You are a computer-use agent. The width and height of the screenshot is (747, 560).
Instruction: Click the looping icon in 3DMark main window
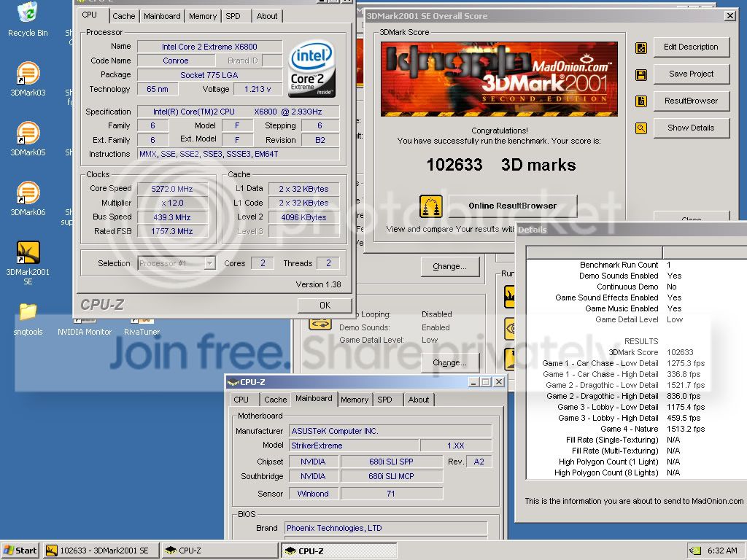tap(320, 324)
